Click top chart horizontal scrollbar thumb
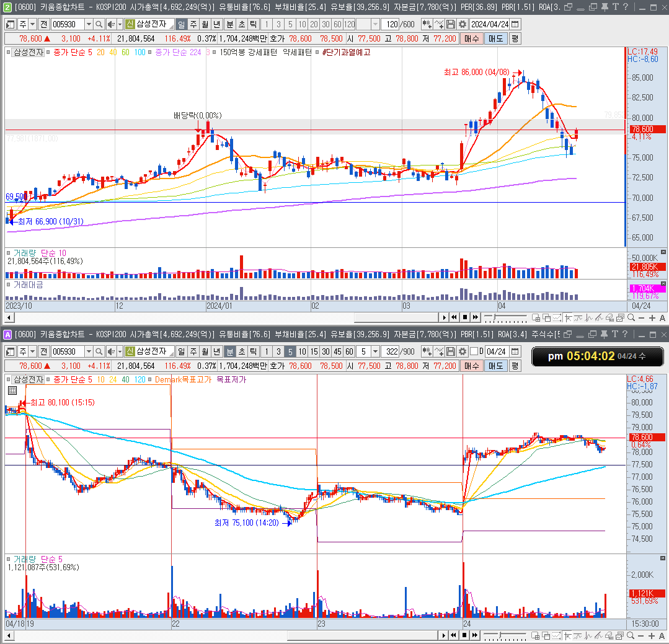Viewport: 669px width, 644px height. (396, 318)
